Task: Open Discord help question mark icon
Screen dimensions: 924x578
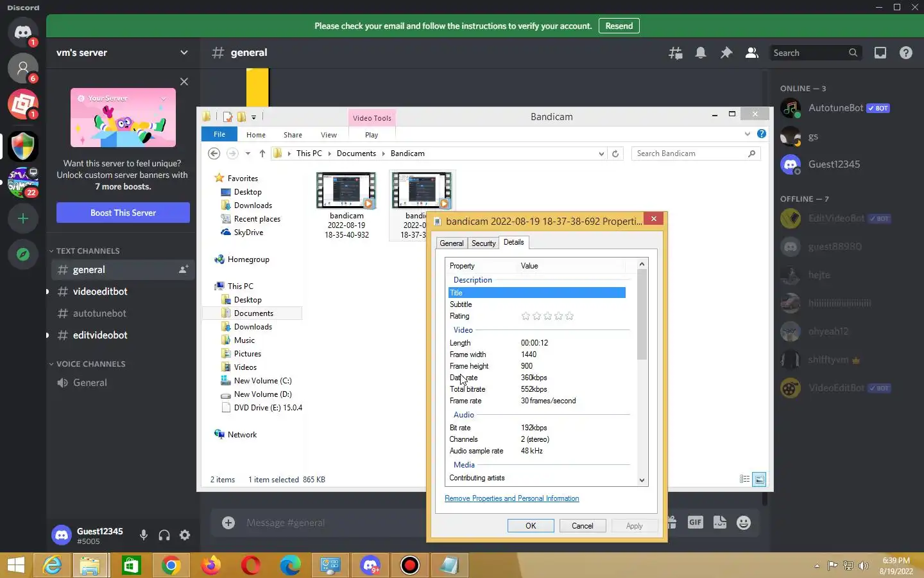Action: coord(906,53)
